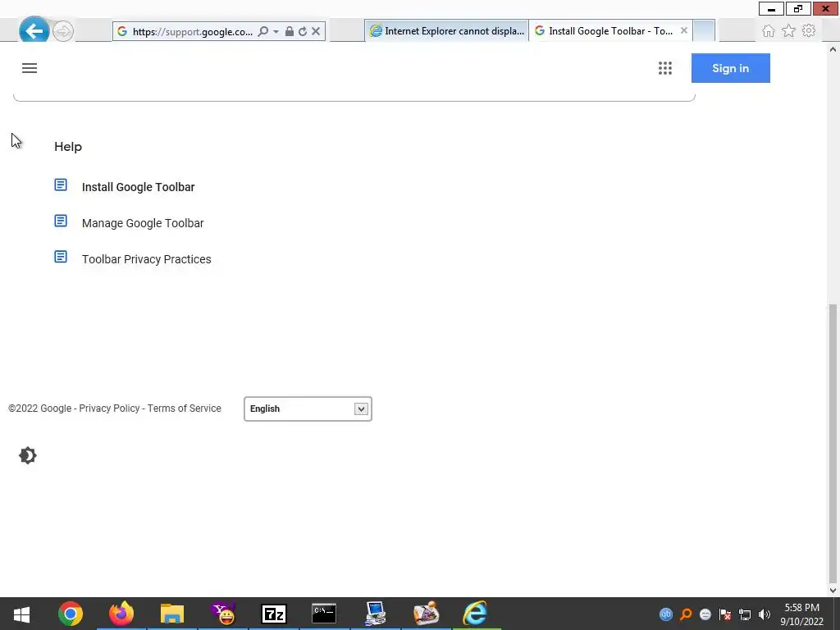The image size is (840, 630).
Task: Open Favorites star icon
Action: click(x=788, y=31)
